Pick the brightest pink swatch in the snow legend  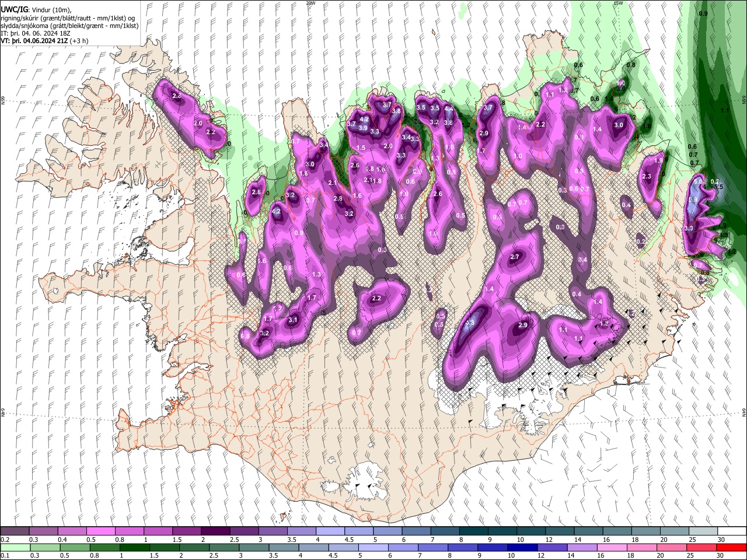[x=100, y=531]
